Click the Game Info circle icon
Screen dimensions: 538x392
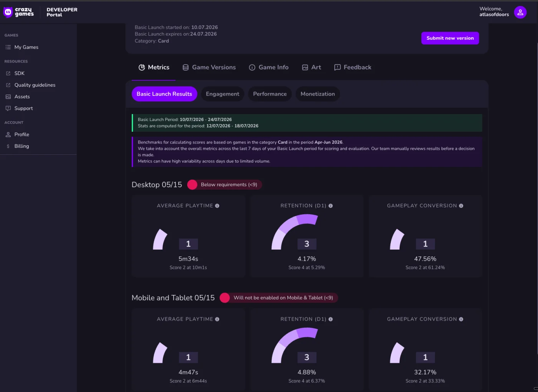(252, 68)
